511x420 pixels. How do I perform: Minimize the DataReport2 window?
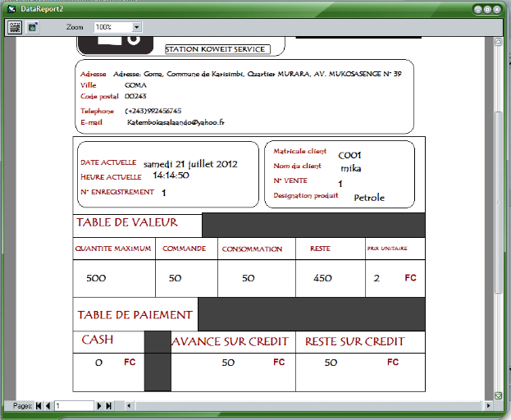pos(478,10)
